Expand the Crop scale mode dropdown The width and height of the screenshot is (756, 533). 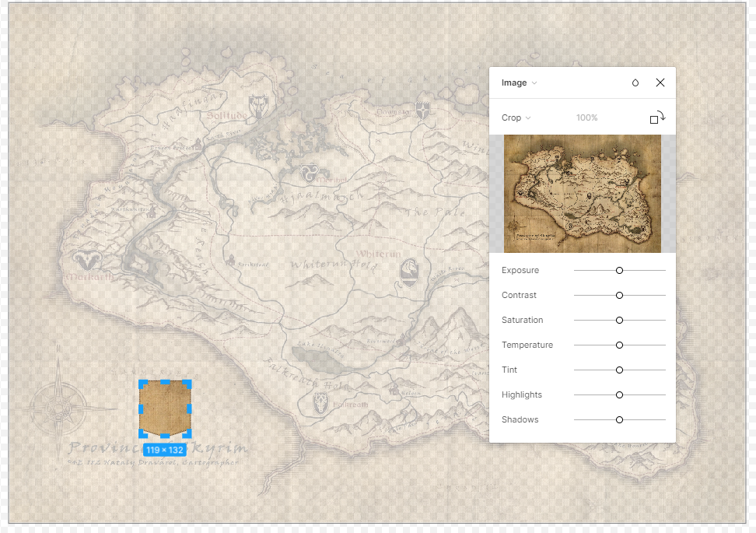(516, 117)
